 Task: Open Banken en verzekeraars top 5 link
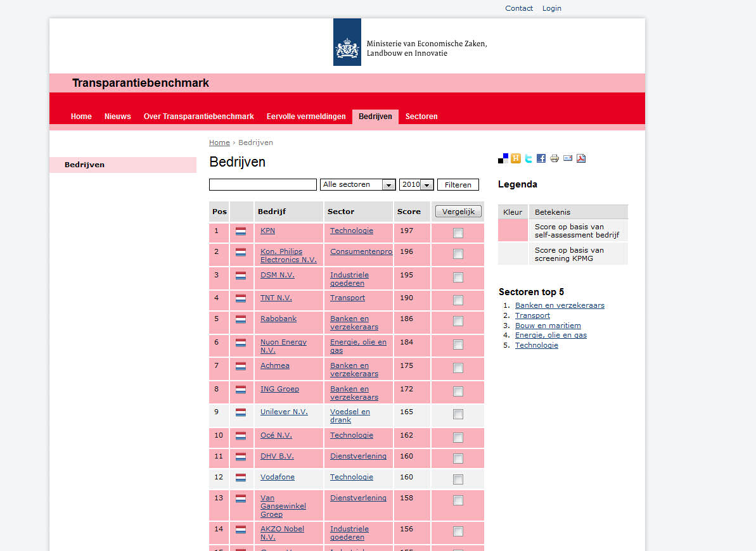[x=560, y=306]
